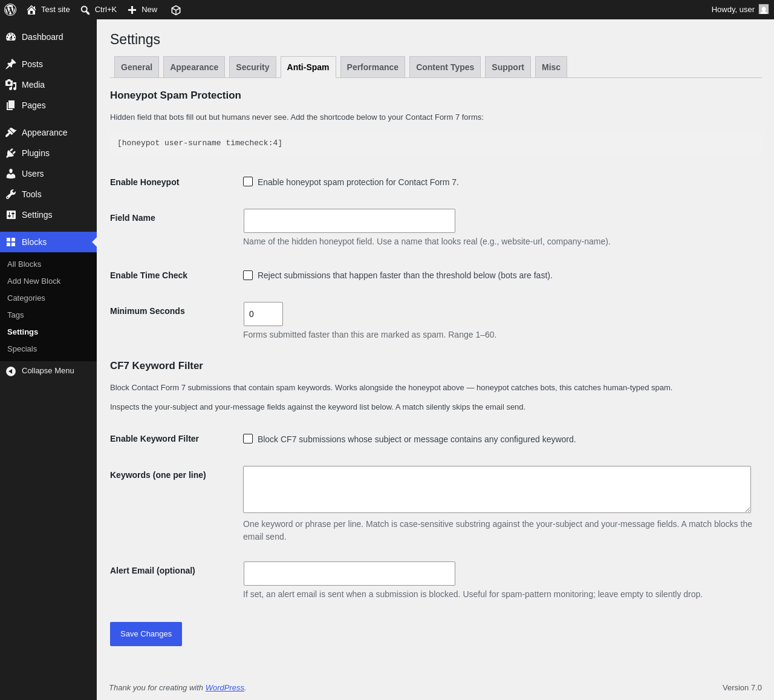The width and height of the screenshot is (774, 700).
Task: Click 'Version 7.0' footer text
Action: (x=742, y=688)
